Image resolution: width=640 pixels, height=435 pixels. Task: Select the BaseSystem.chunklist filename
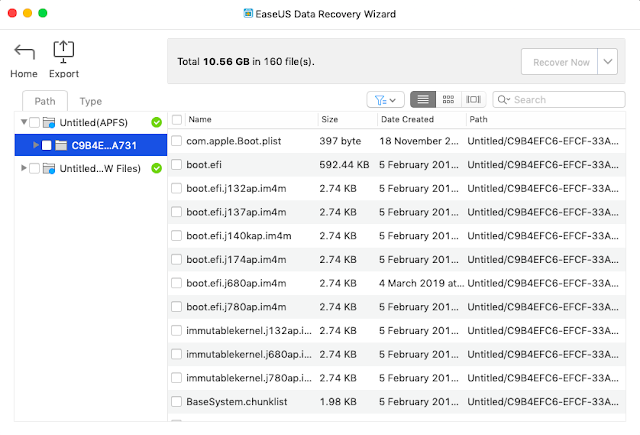pyautogui.click(x=237, y=402)
